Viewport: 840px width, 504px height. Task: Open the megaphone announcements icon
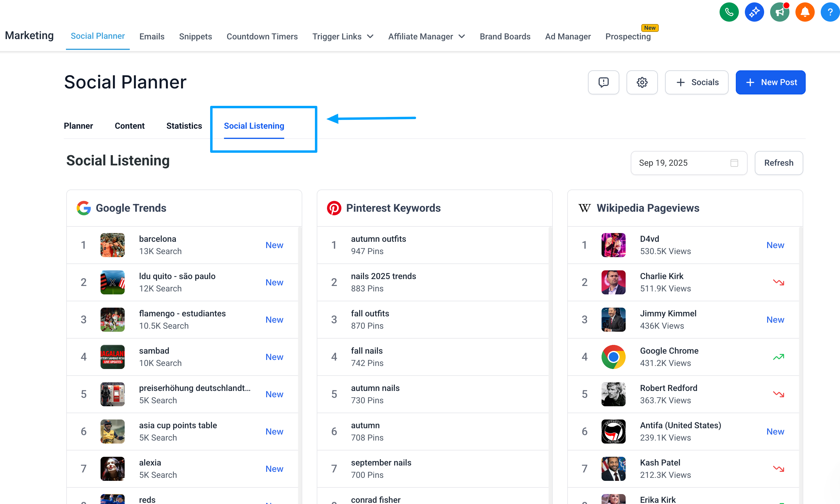click(779, 13)
